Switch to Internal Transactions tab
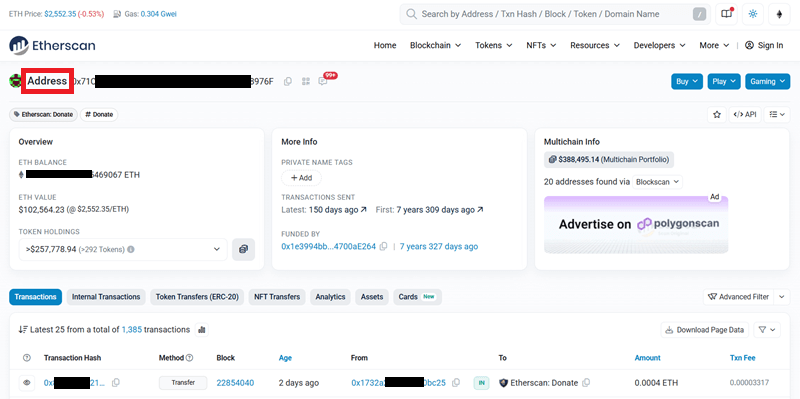This screenshot has width=800, height=399. [x=106, y=297]
